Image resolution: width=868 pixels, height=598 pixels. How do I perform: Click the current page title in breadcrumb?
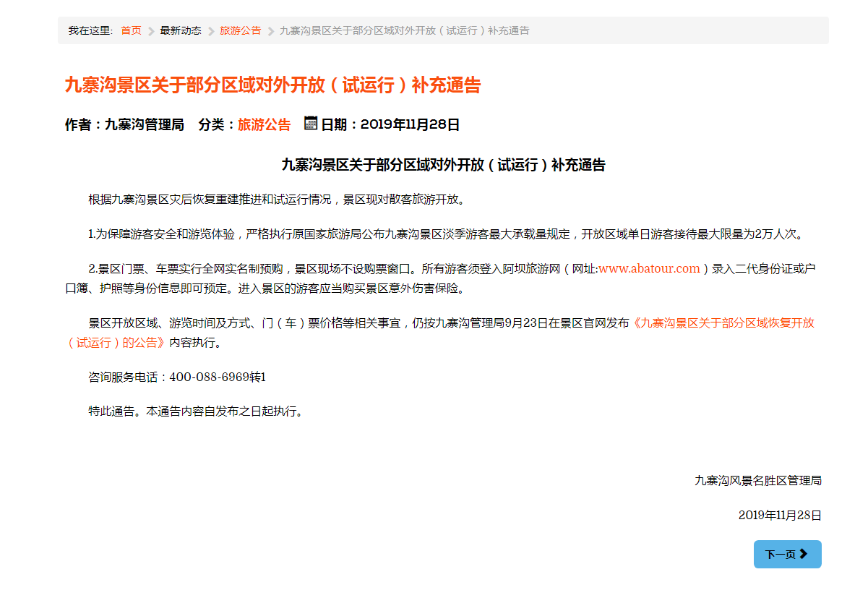point(405,30)
